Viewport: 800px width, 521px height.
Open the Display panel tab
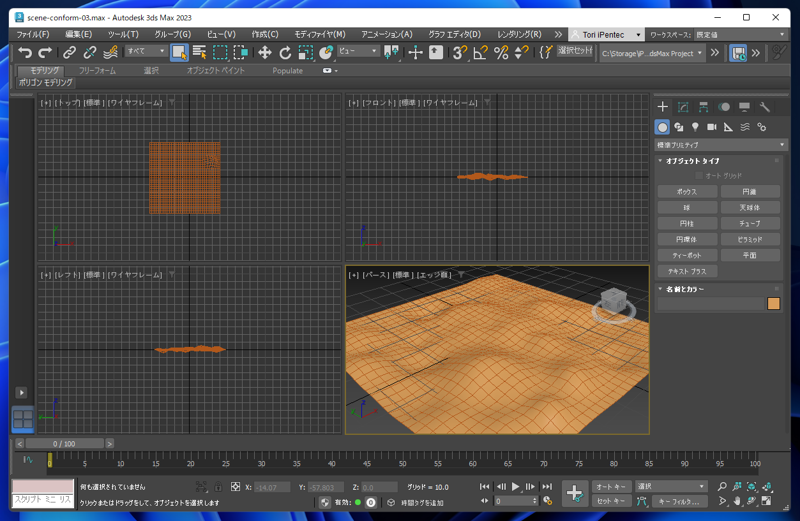point(744,107)
